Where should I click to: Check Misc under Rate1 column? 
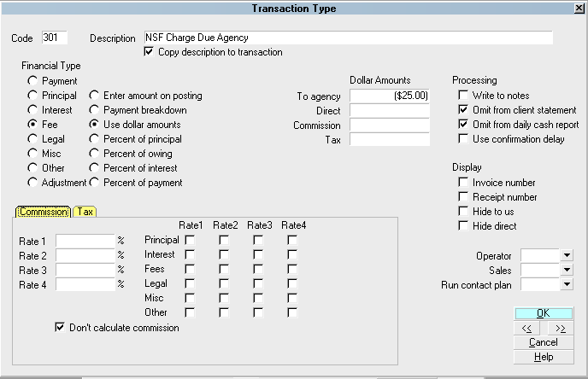pyautogui.click(x=190, y=298)
